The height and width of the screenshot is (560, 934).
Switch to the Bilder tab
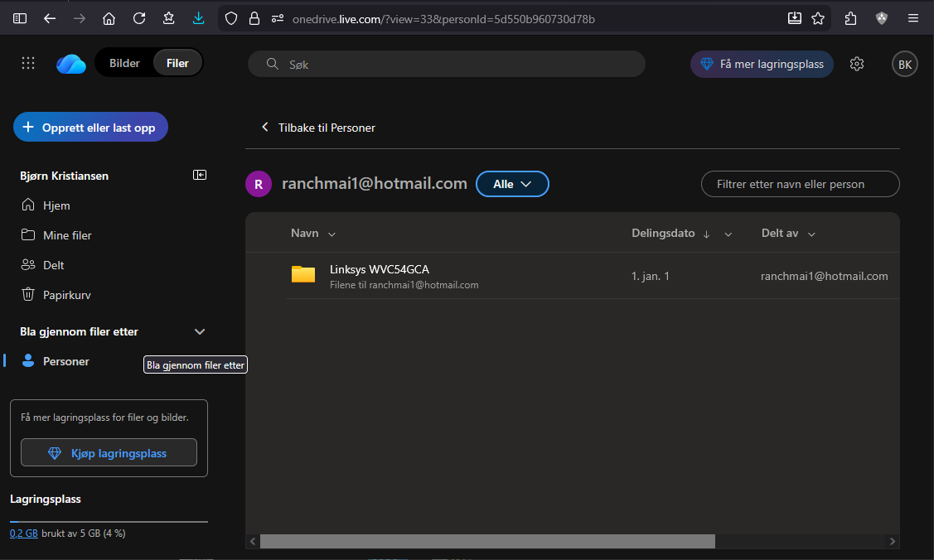pos(124,63)
